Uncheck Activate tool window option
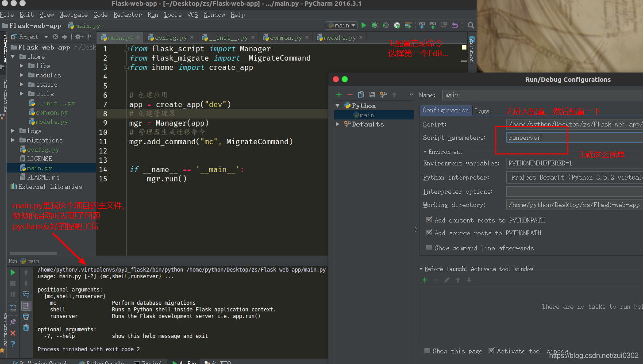The image size is (643, 364). 491,351
